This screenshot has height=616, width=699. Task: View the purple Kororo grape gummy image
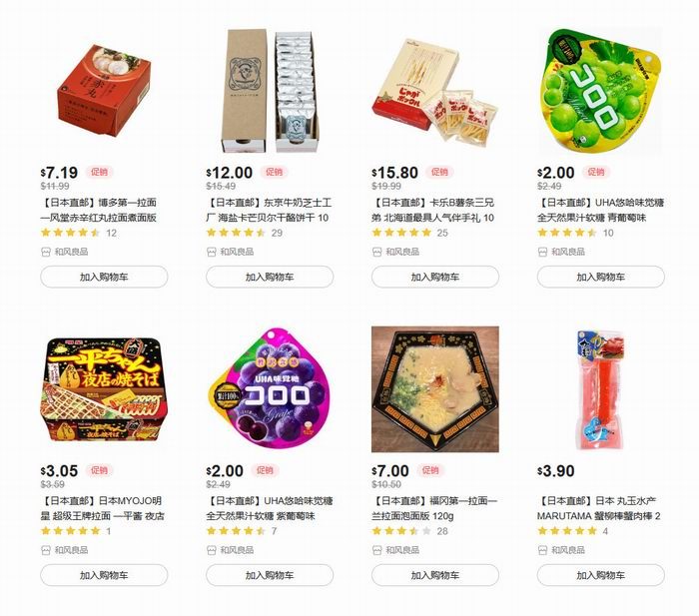pyautogui.click(x=270, y=388)
